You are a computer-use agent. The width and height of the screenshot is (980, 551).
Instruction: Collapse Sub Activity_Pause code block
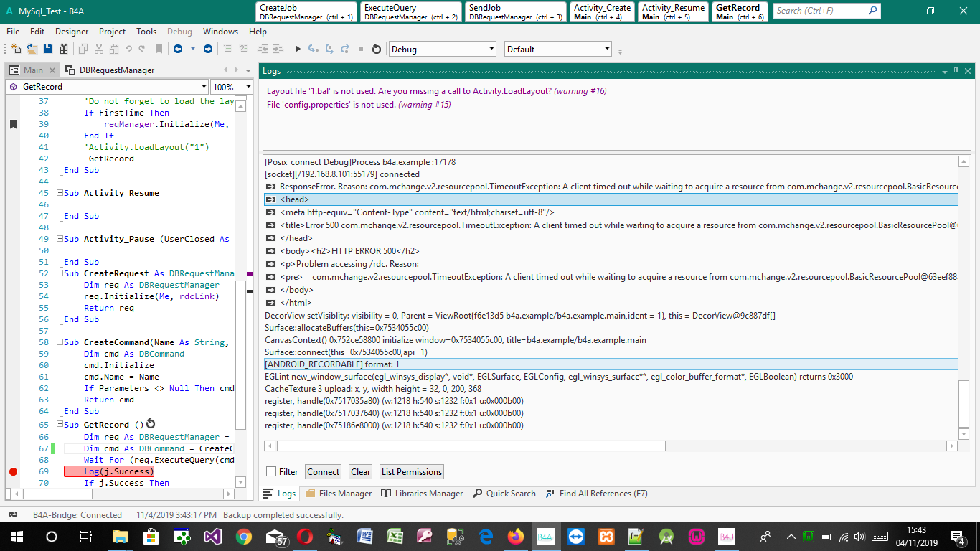click(x=59, y=239)
